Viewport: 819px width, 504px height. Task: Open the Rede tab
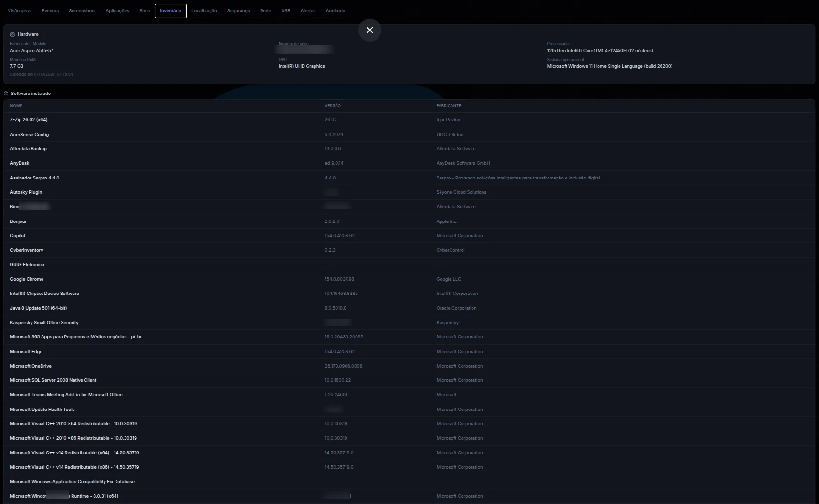tap(265, 11)
